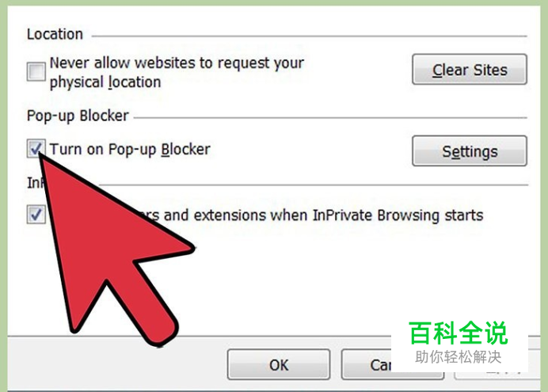The height and width of the screenshot is (392, 548).
Task: Click the Never allow websites label text
Action: (x=177, y=72)
